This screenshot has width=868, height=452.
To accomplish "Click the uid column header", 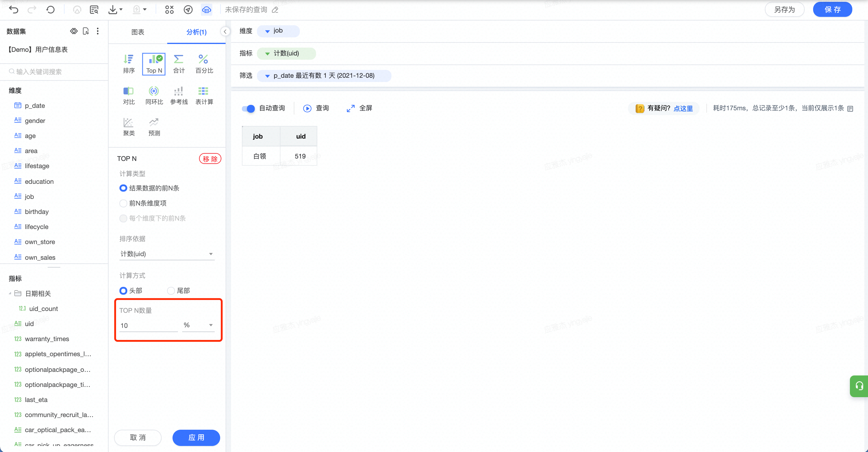I will (x=299, y=136).
